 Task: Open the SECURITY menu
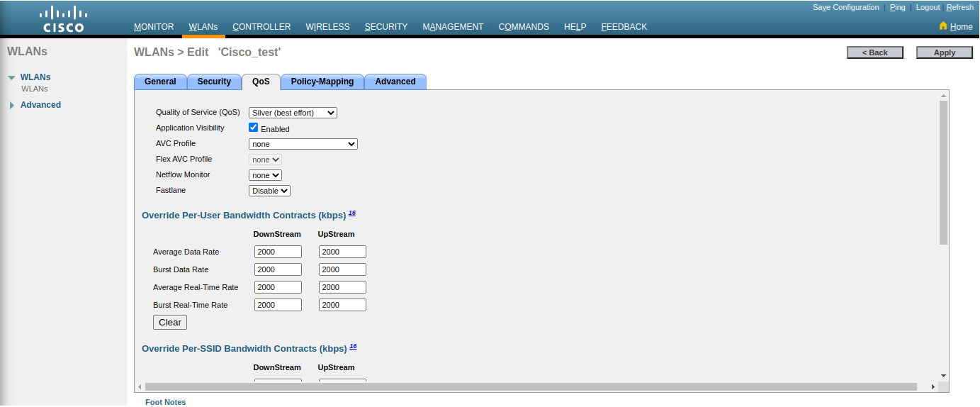coord(386,27)
